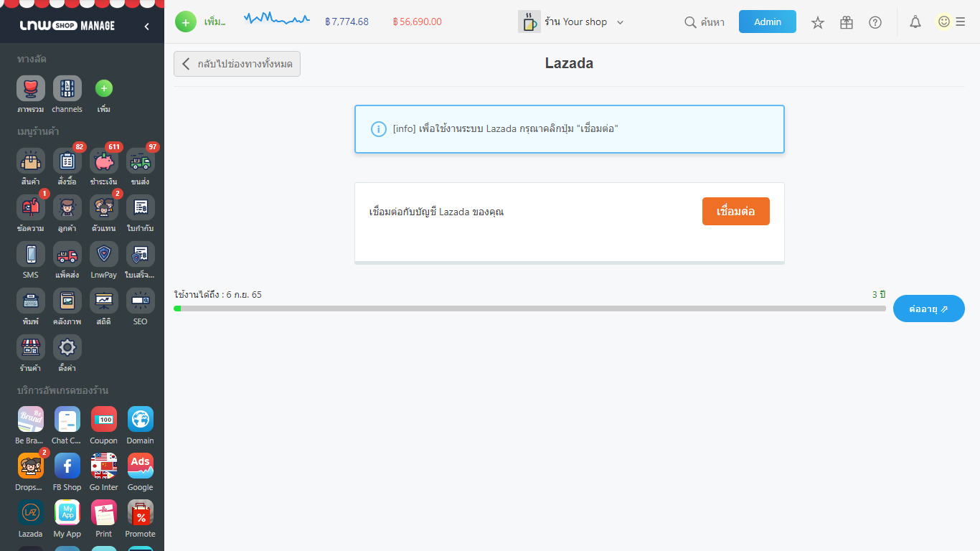Viewport: 980px width, 551px height.
Task: Open the สถิติ statistics icon
Action: [x=104, y=301]
